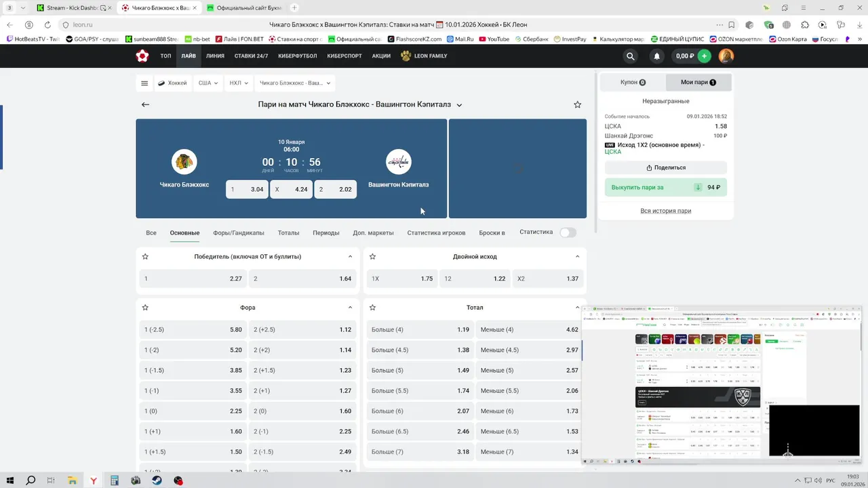Click Выкупить пари за 94 ₽

click(x=666, y=187)
